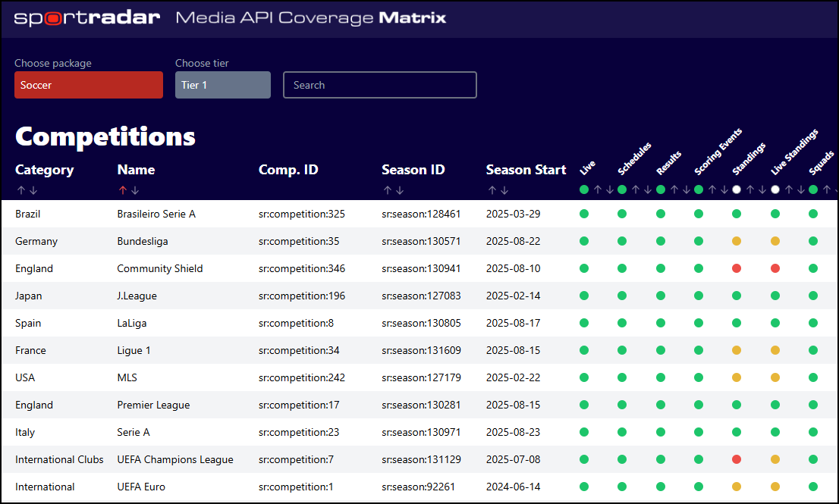
Task: Select the Community Shield name cell
Action: [x=160, y=268]
